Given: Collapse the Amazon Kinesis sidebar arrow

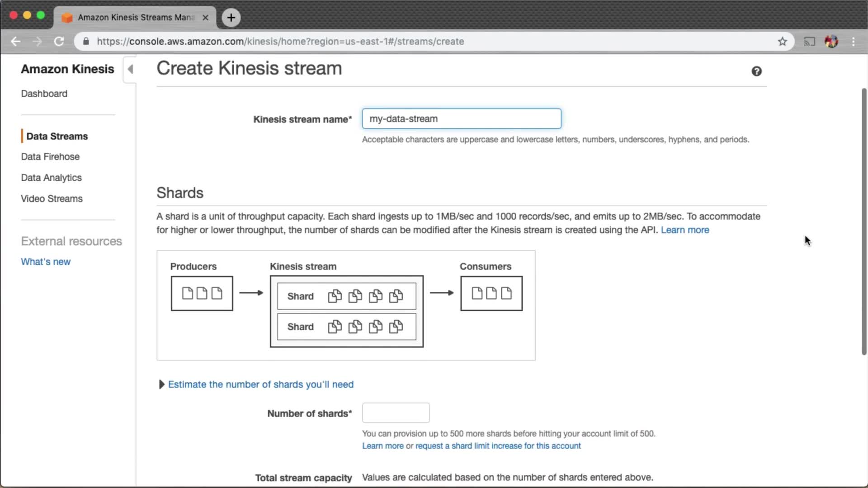Looking at the screenshot, I should (130, 69).
